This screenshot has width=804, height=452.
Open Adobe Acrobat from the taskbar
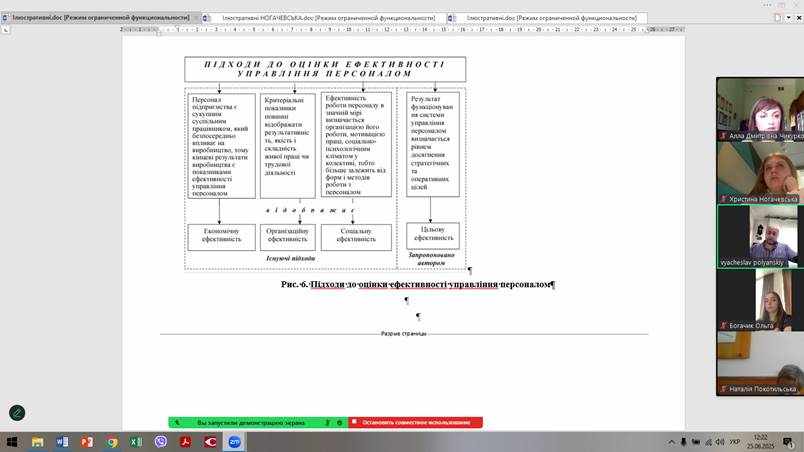[185, 441]
